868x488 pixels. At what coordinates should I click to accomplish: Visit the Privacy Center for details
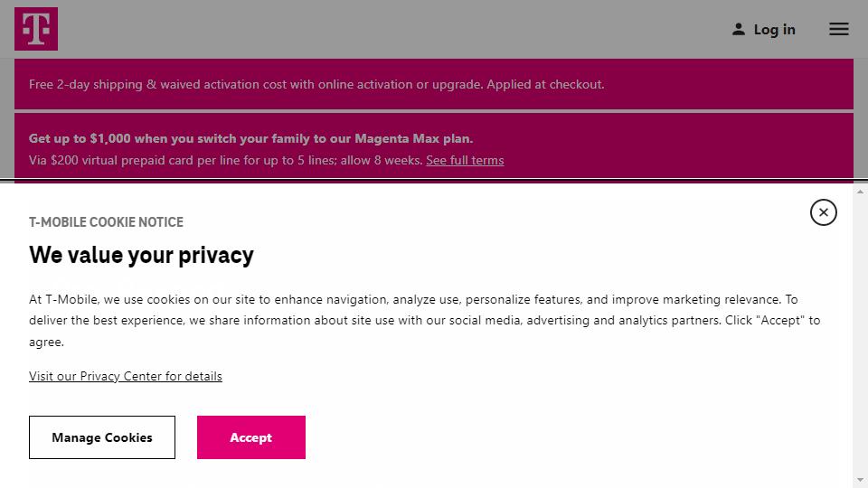coord(126,376)
